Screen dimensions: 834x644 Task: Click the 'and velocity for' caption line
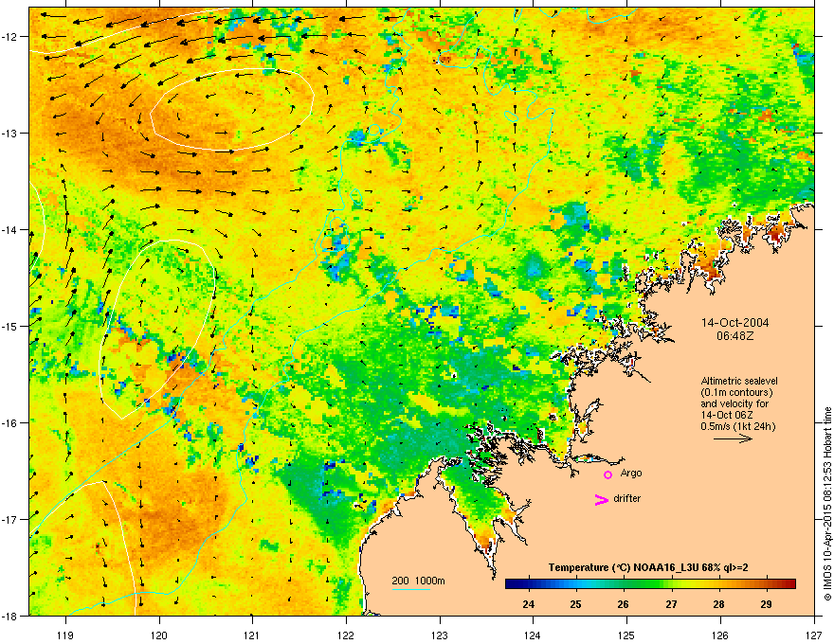pyautogui.click(x=734, y=403)
